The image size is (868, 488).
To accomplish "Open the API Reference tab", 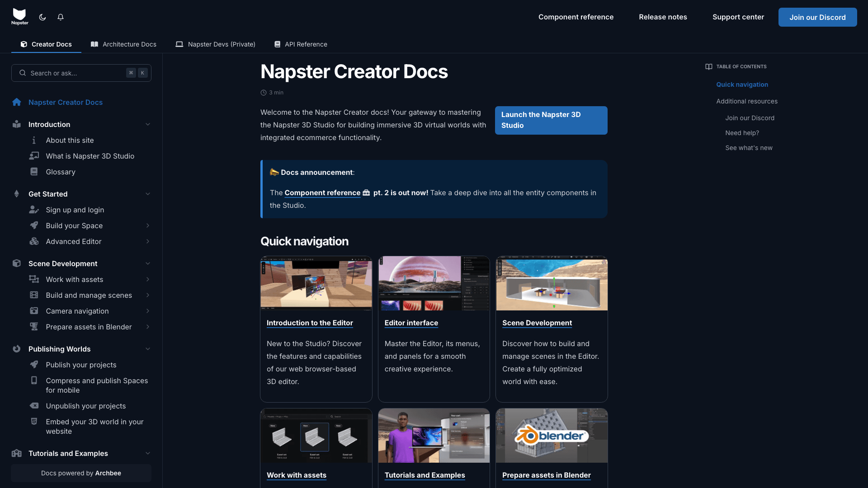I will click(x=300, y=44).
